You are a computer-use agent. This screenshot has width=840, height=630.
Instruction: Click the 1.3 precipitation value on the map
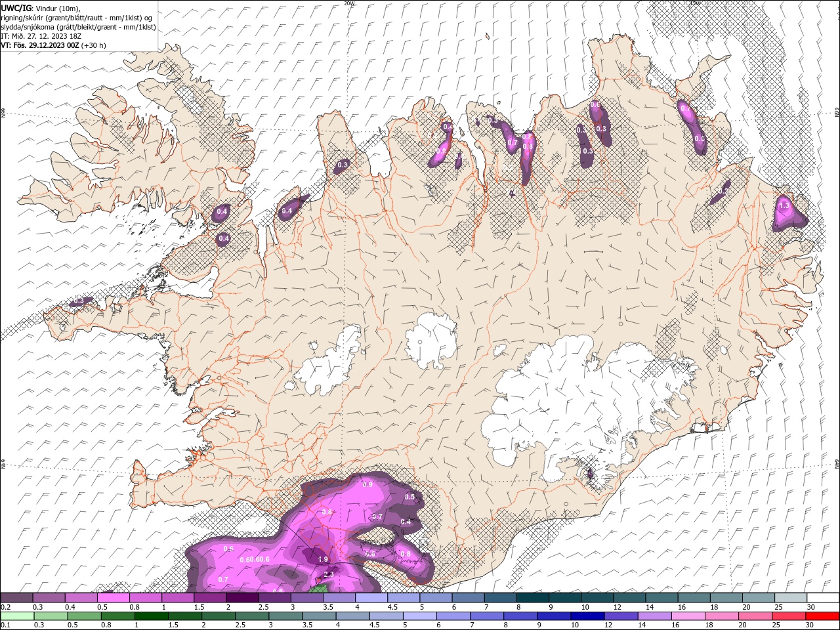(784, 205)
